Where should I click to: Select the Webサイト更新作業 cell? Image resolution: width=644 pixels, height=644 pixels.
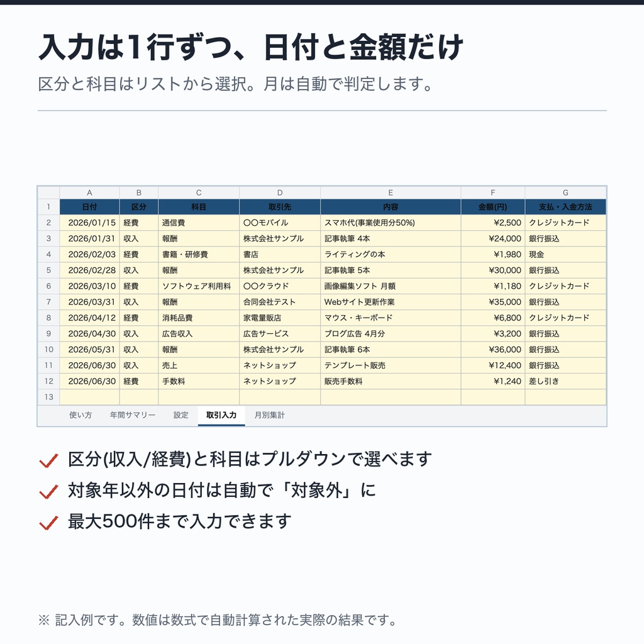point(391,302)
